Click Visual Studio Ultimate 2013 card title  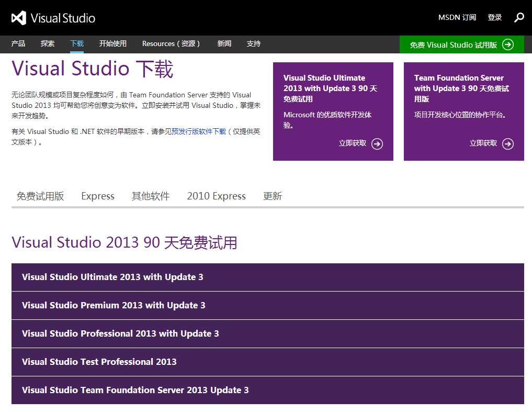(330, 88)
